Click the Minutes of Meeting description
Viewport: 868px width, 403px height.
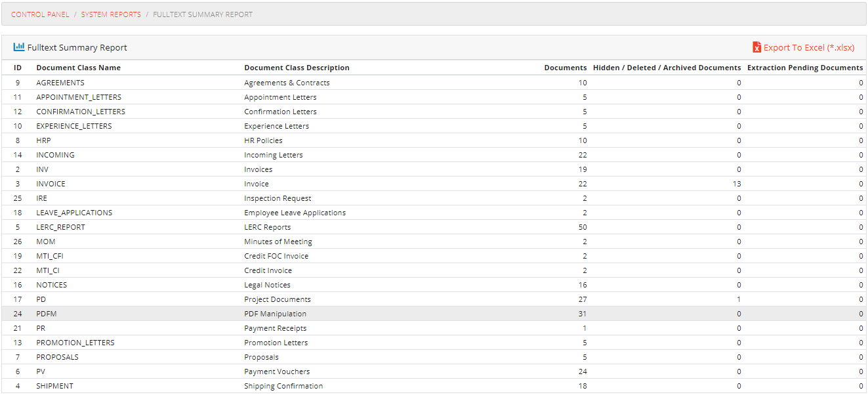278,242
